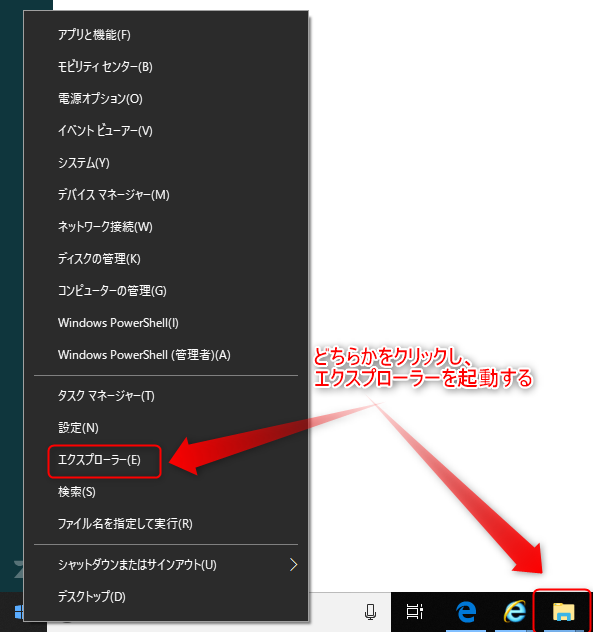
Task: Click the microphone icon in search box
Action: pyautogui.click(x=370, y=611)
